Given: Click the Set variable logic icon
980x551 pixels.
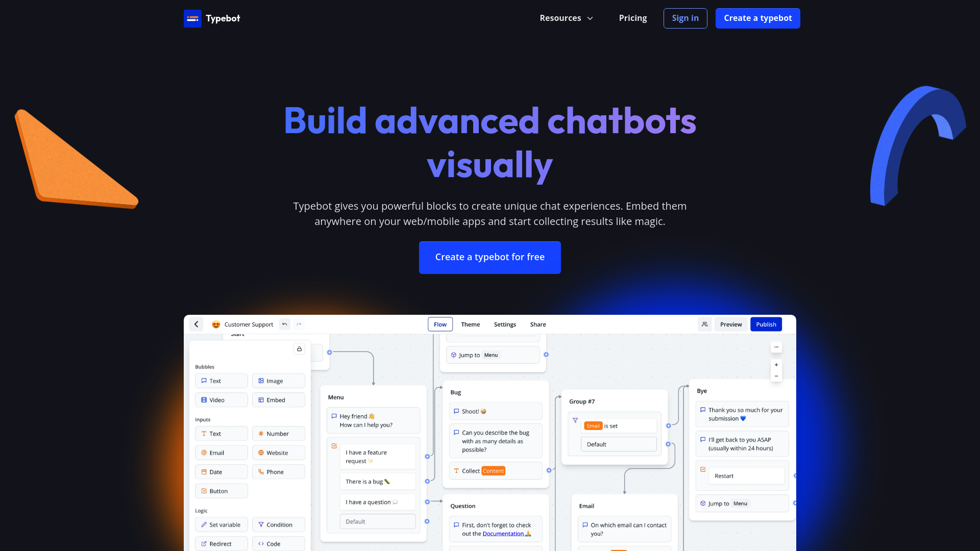Looking at the screenshot, I should coord(204,524).
